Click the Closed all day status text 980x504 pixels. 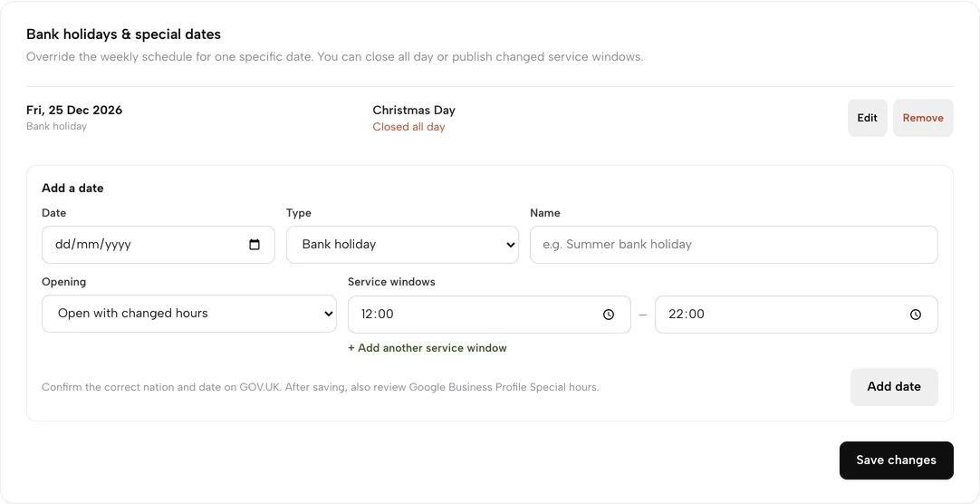pos(408,127)
